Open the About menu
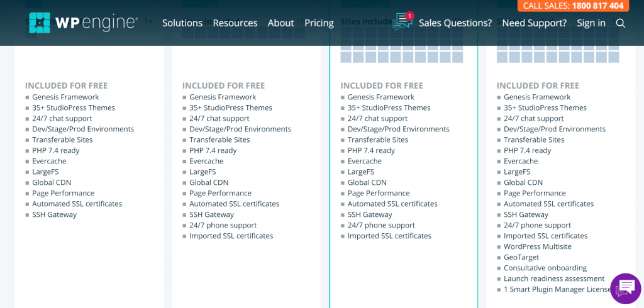Image resolution: width=644 pixels, height=308 pixels. pos(281,23)
